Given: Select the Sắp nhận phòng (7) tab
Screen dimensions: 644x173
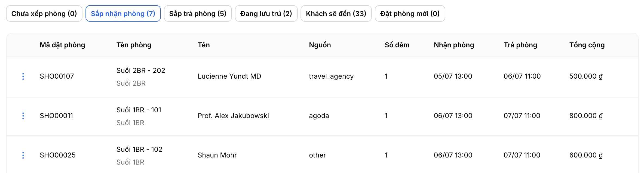Looking at the screenshot, I should click(x=123, y=14).
